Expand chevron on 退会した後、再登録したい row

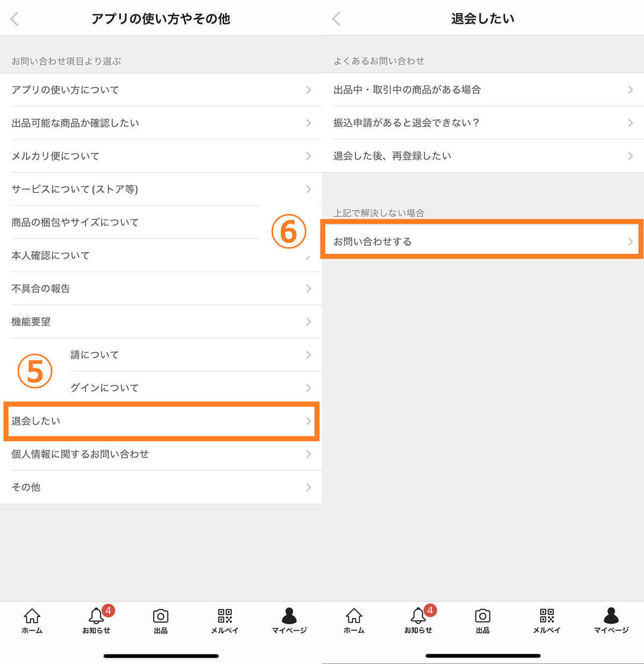pyautogui.click(x=630, y=156)
